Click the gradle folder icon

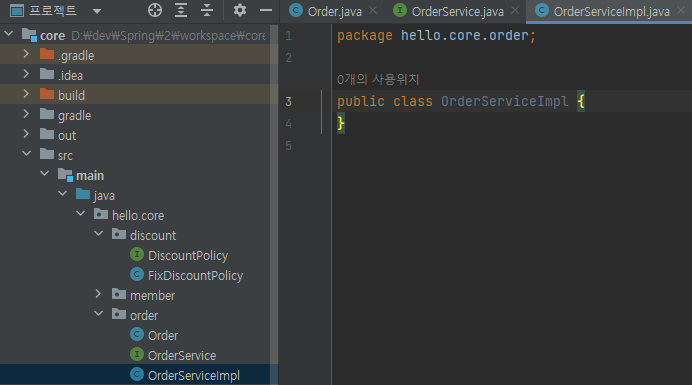pos(47,114)
